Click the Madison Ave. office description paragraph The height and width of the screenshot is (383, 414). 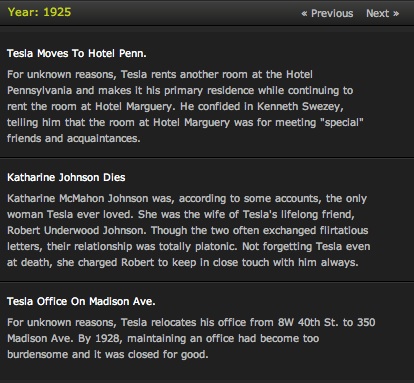(x=191, y=338)
